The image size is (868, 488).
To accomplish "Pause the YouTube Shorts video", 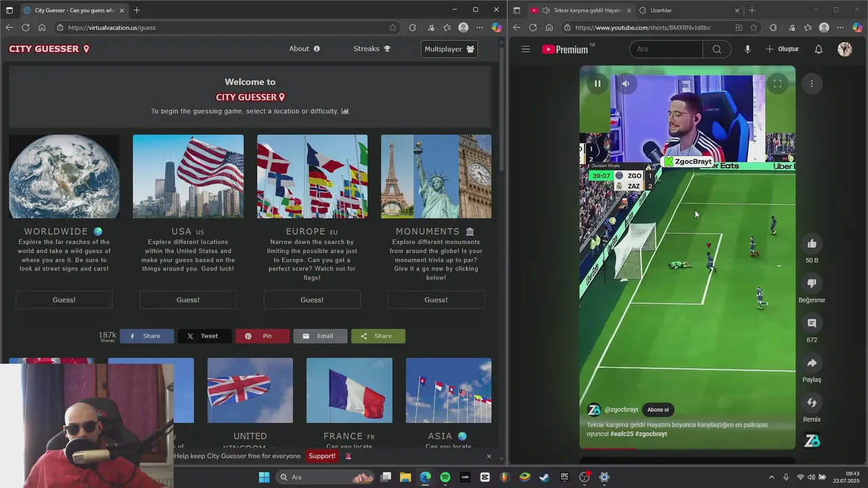I will (597, 84).
